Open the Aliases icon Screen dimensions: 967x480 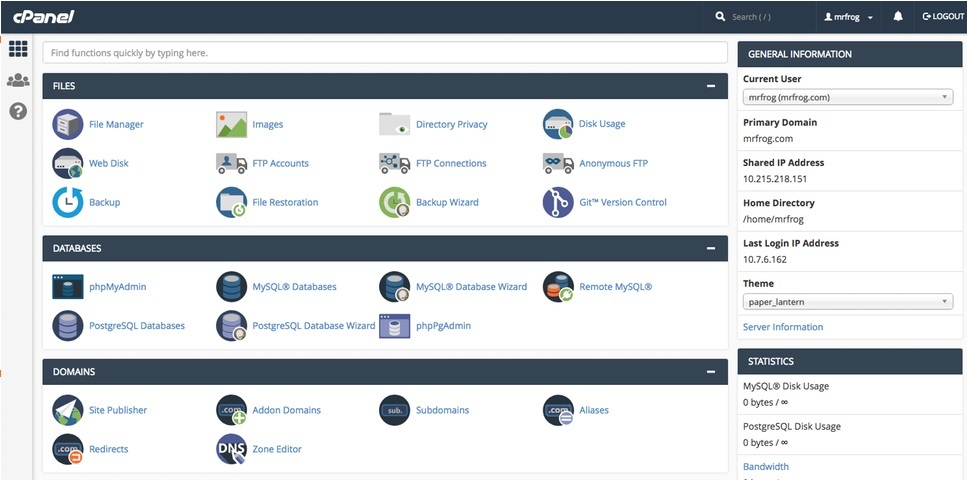click(x=558, y=410)
